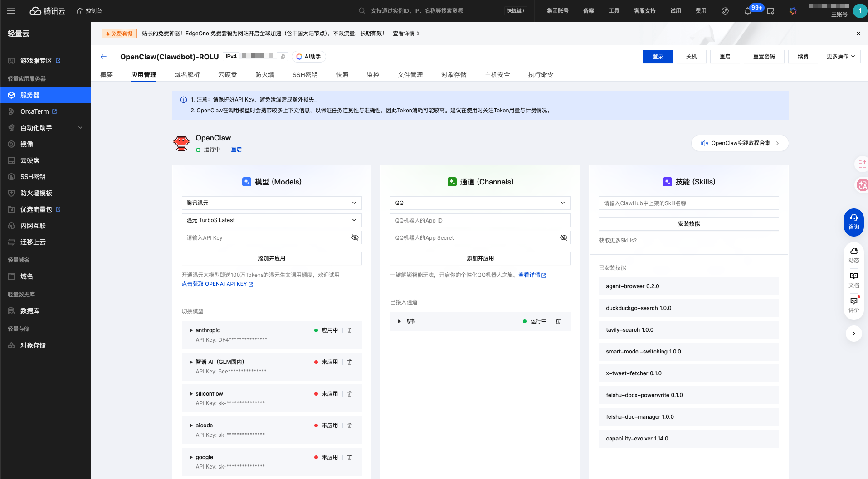868x479 pixels.
Task: Delete the siliconflow model entry
Action: pyautogui.click(x=350, y=394)
